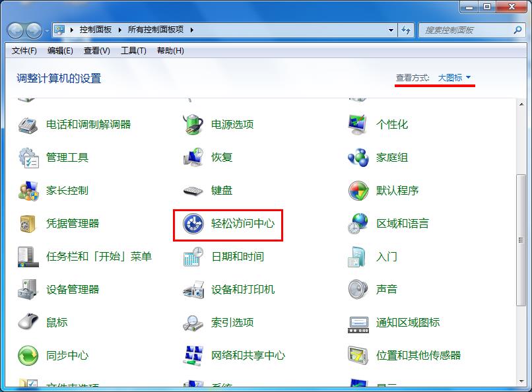
Task: Expand the chevron after 所有控制面板项
Action: (x=192, y=30)
